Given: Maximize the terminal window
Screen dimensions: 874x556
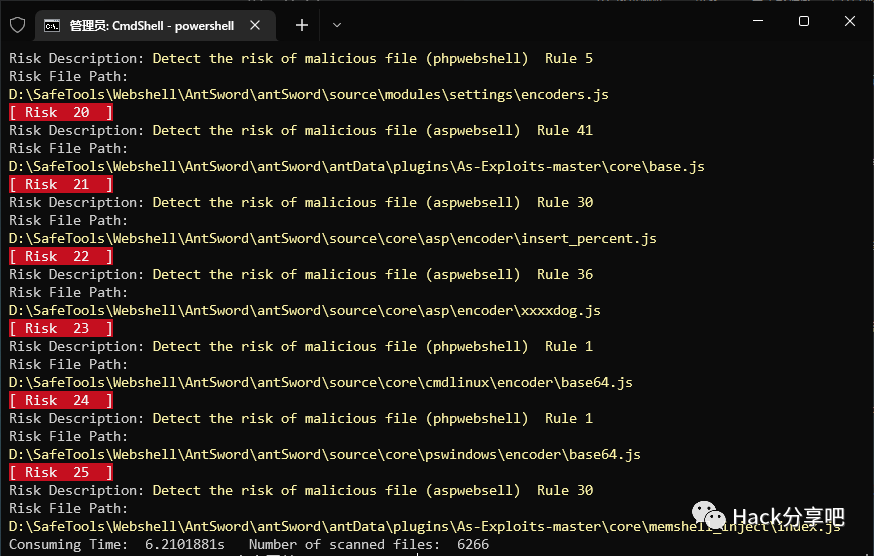Looking at the screenshot, I should point(803,21).
